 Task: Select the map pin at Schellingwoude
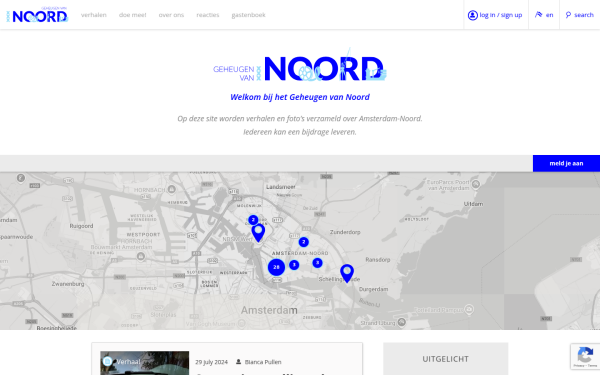[347, 273]
